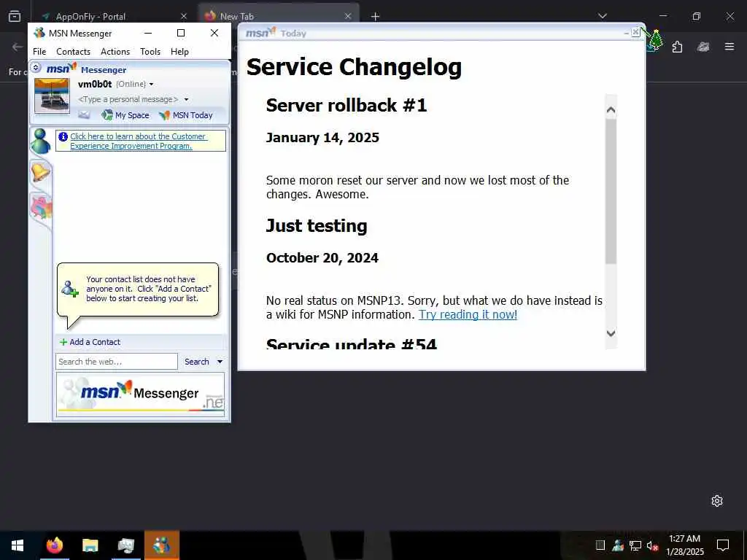Image resolution: width=747 pixels, height=560 pixels.
Task: Open the Actions menu
Action: pos(115,52)
